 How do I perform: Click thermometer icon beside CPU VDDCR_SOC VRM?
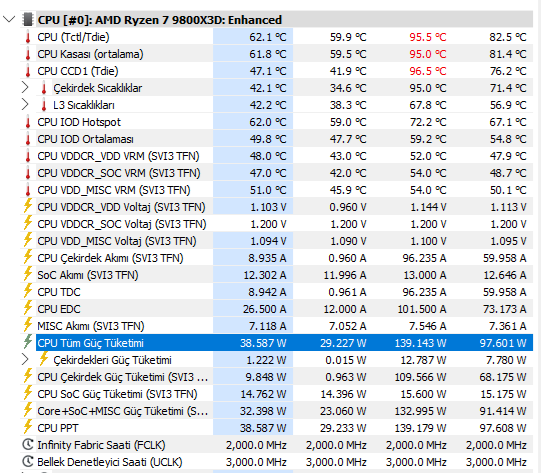pyautogui.click(x=28, y=173)
